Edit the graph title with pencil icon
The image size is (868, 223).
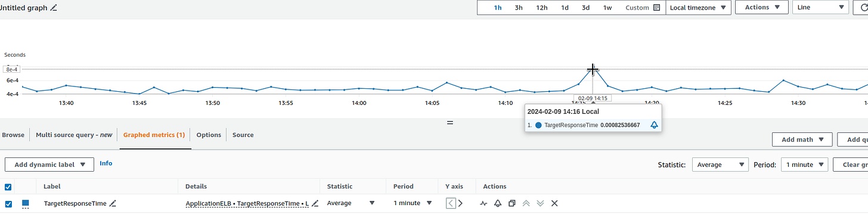pyautogui.click(x=54, y=8)
